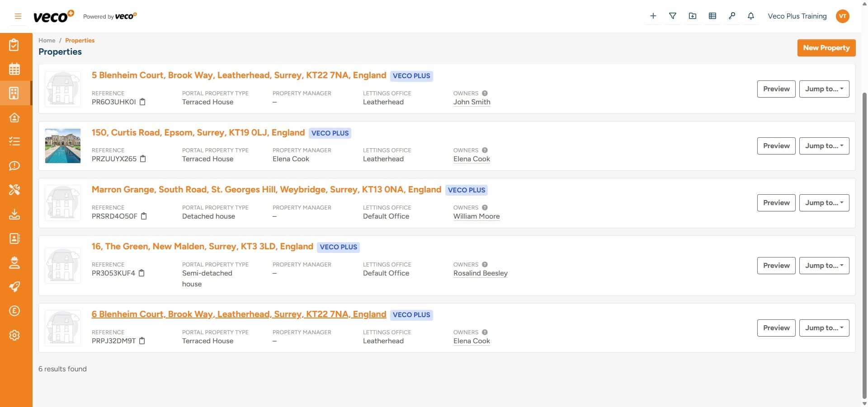Open owner link Rosalind Beesley
Viewport: 868px width, 407px height.
coord(480,273)
